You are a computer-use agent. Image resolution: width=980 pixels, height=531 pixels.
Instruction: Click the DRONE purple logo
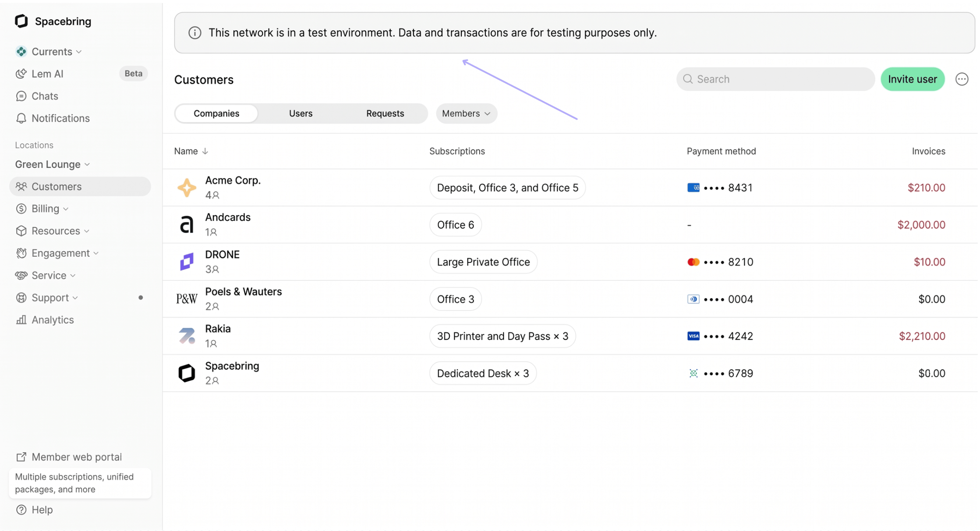[x=187, y=262]
